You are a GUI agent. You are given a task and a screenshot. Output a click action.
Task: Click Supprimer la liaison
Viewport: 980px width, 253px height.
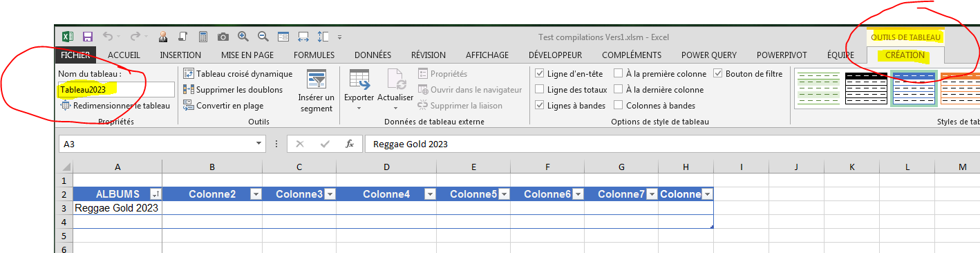(460, 106)
